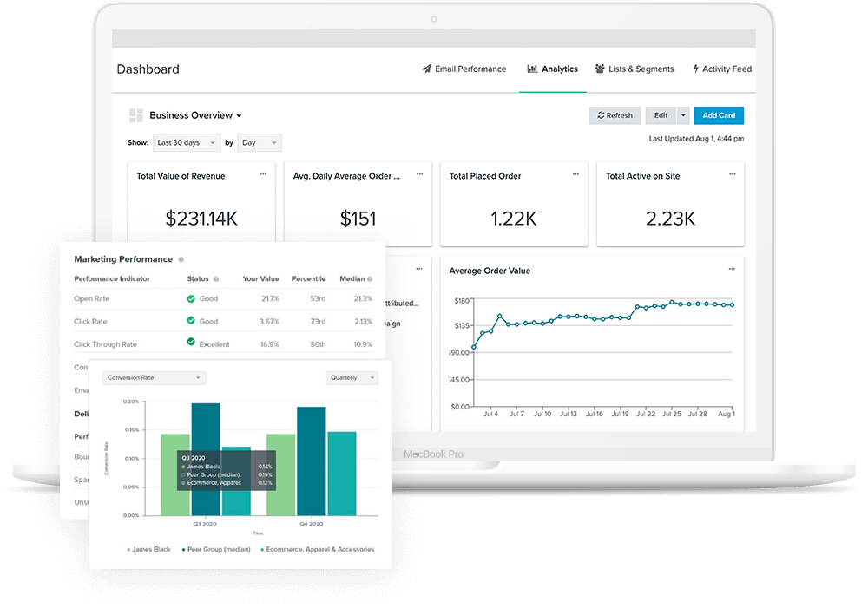
Task: Open the Conversion Rate metric dropdown
Action: tap(154, 378)
